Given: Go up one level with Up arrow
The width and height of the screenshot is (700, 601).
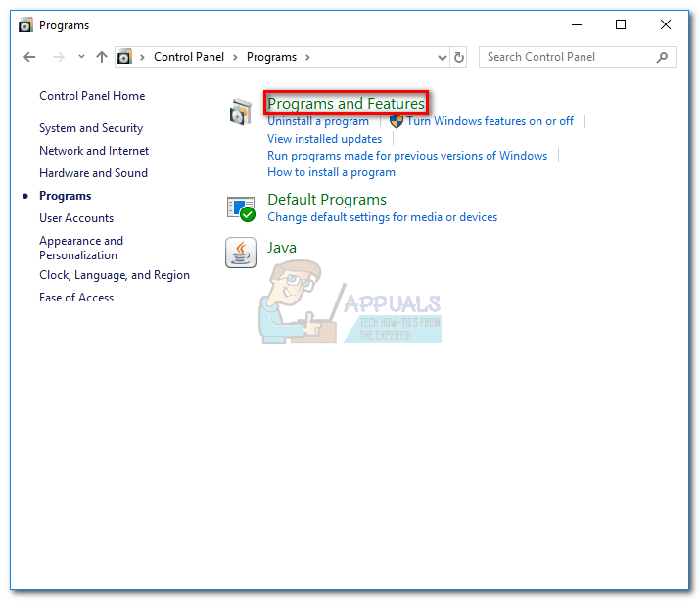Looking at the screenshot, I should pyautogui.click(x=102, y=57).
